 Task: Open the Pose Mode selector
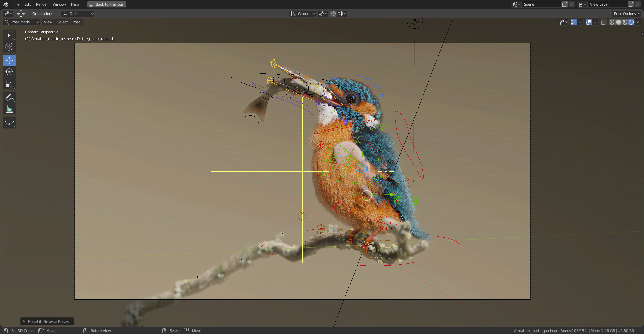click(21, 22)
